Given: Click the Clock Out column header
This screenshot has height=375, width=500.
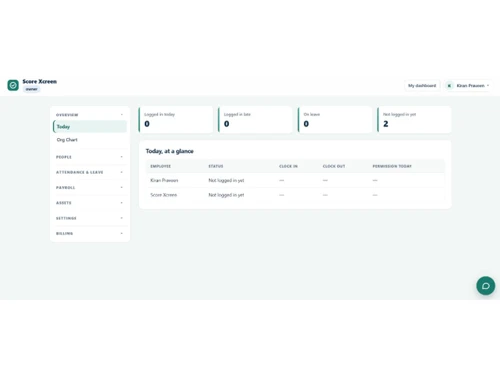Looking at the screenshot, I should (334, 166).
